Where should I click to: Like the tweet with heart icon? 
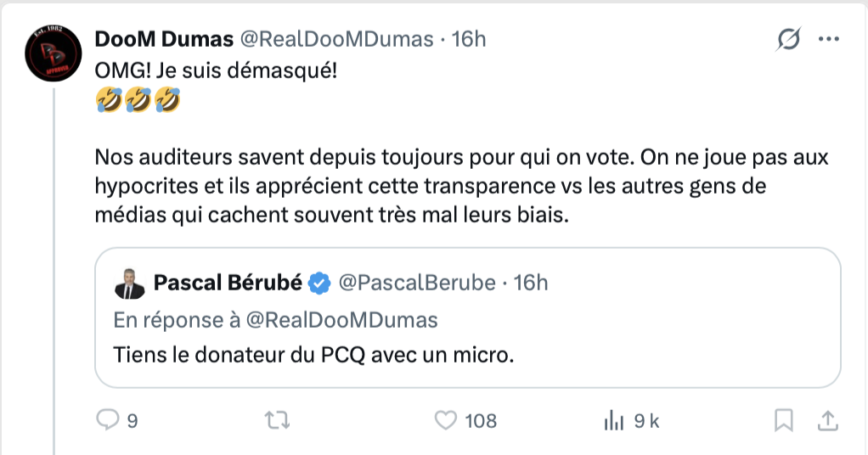[x=446, y=419]
